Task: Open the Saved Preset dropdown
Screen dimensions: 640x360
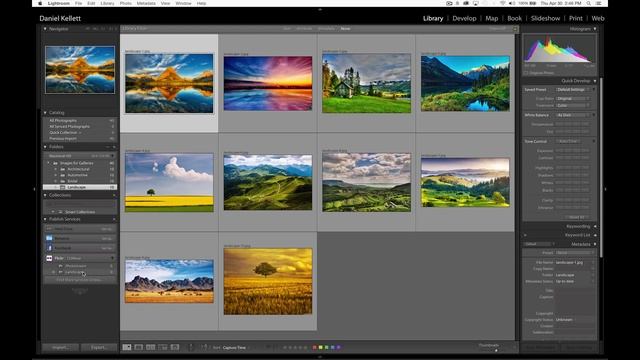Action: point(573,89)
